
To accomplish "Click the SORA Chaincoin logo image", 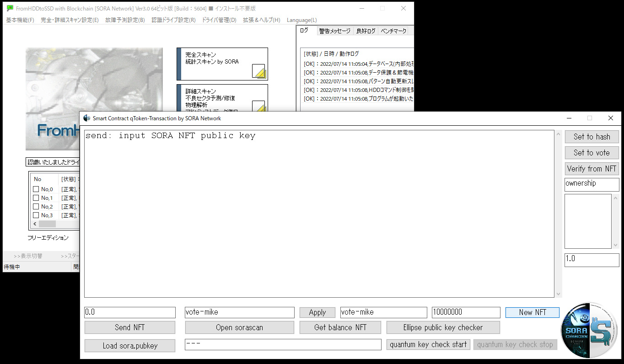I will tap(590, 330).
